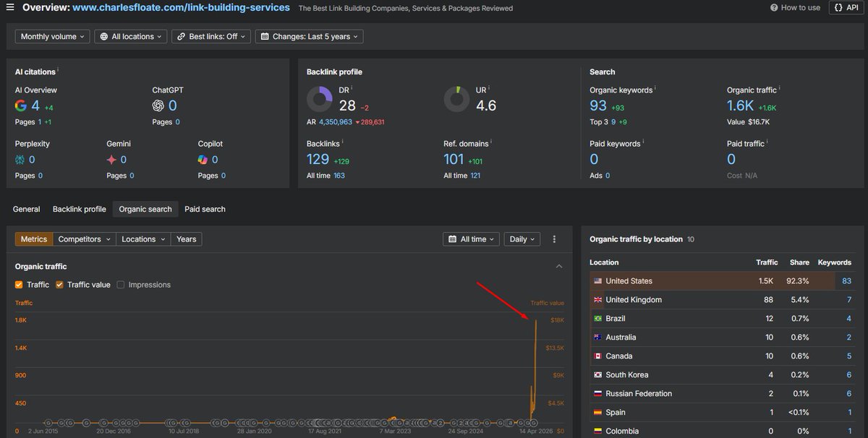Open the AI Overview Pages count 1

click(x=40, y=122)
